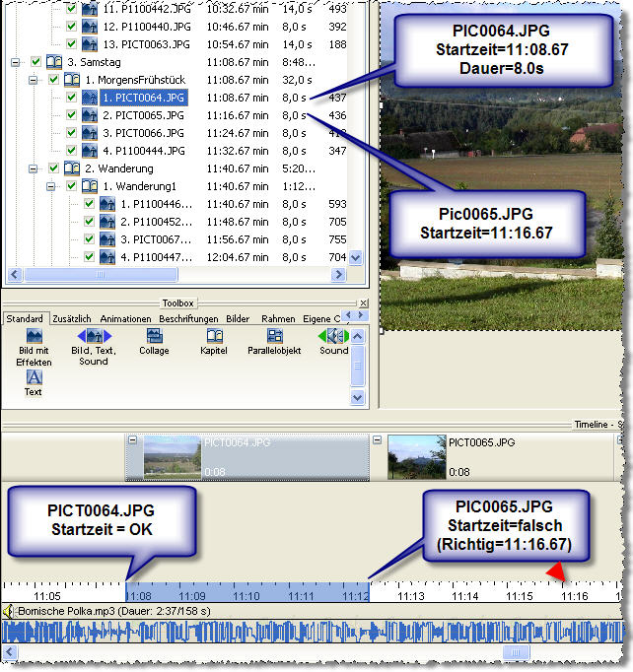Click the red playhead marker on timeline
The image size is (633, 672).
556,572
